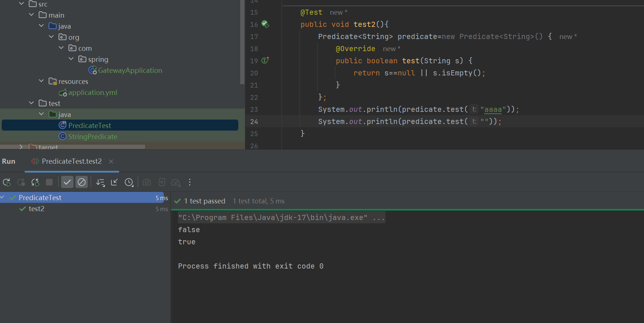Collapse the java folder under main
This screenshot has height=323, width=644.
point(41,26)
